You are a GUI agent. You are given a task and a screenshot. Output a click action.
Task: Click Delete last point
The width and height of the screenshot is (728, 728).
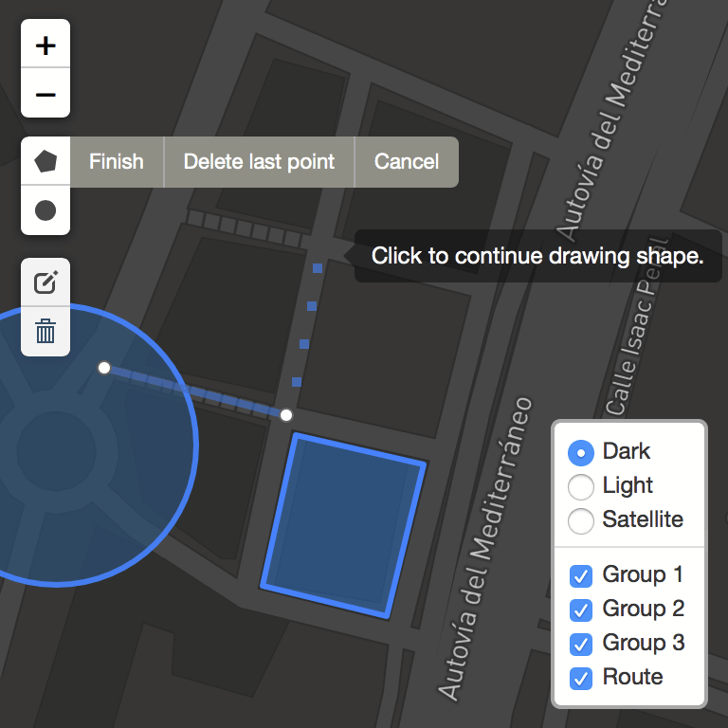pos(259,162)
